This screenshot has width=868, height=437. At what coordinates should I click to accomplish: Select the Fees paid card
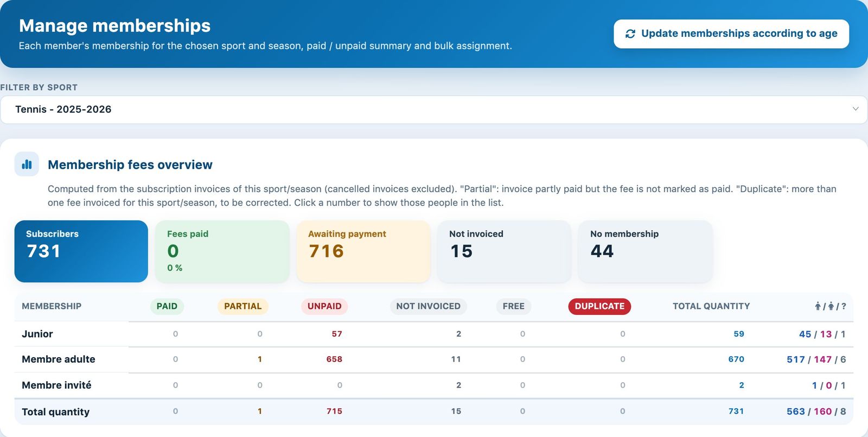tap(222, 251)
